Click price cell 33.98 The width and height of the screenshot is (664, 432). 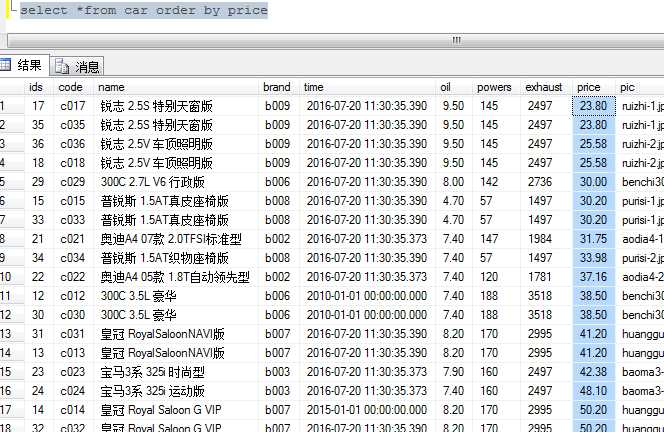click(594, 258)
